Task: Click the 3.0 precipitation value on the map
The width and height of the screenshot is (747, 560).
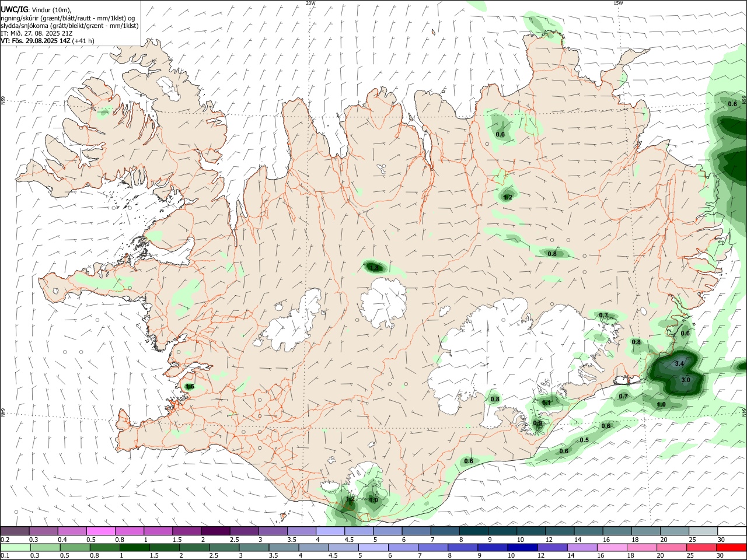Action: coord(686,380)
